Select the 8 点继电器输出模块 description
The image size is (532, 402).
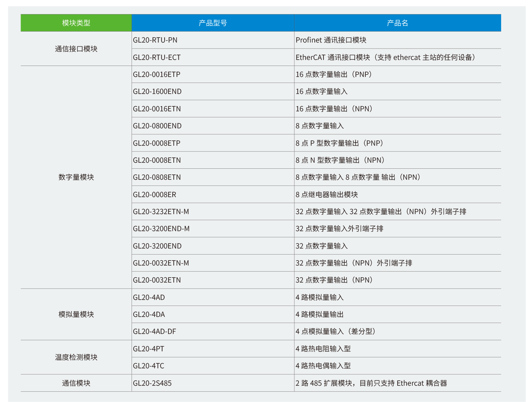click(x=327, y=195)
